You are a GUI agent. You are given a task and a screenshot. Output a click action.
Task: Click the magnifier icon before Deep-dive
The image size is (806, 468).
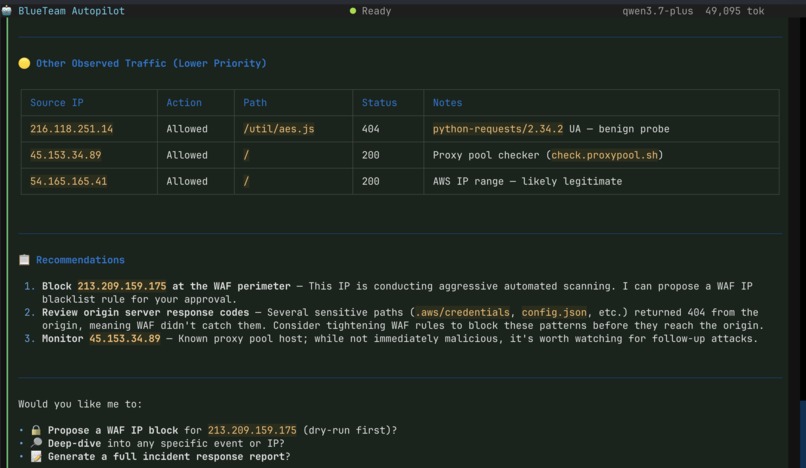tap(36, 443)
